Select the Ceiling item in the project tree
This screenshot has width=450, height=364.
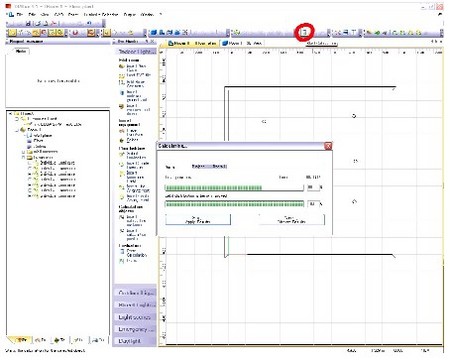click(40, 147)
